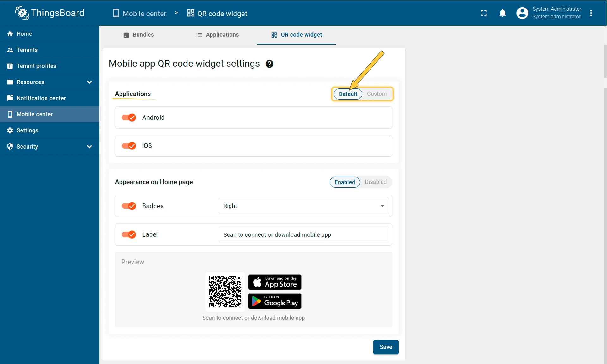The image size is (607, 364).
Task: Open notifications bell
Action: pyautogui.click(x=503, y=13)
